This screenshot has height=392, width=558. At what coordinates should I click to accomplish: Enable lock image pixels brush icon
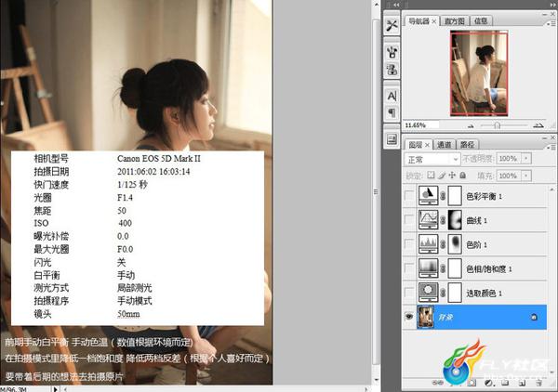pos(442,176)
